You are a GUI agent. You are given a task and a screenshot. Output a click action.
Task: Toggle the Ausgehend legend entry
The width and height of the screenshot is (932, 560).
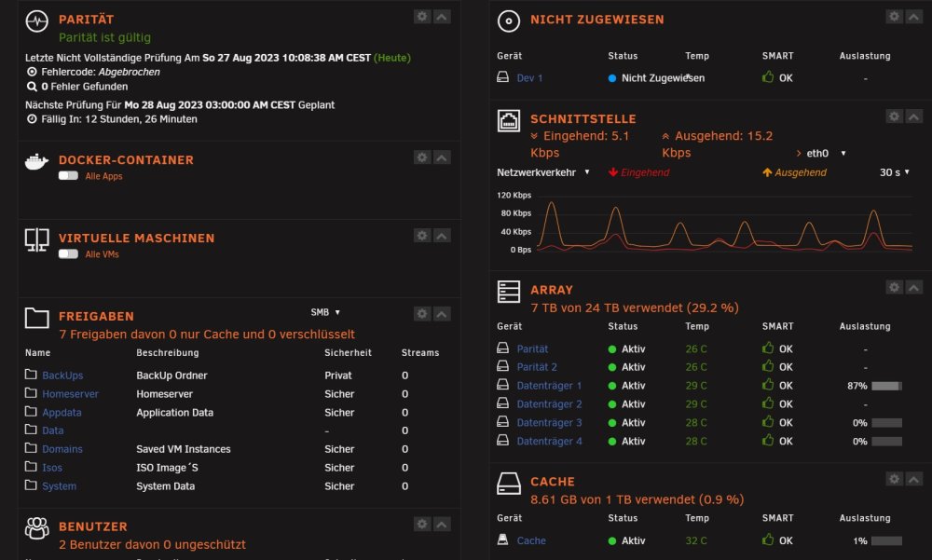pyautogui.click(x=795, y=172)
